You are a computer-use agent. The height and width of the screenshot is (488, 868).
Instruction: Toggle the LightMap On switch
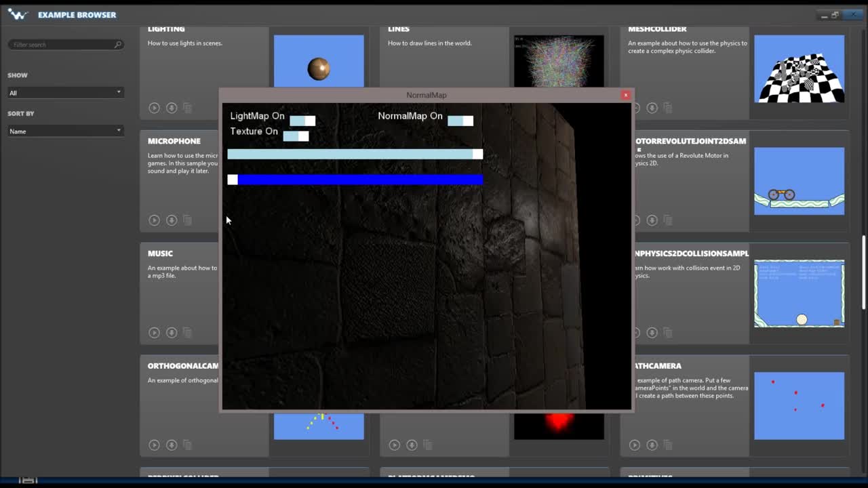pyautogui.click(x=302, y=121)
